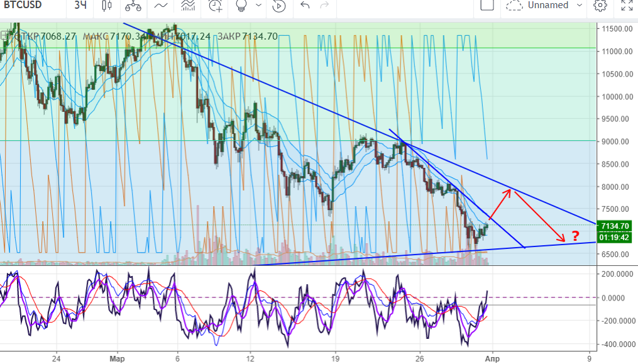
Task: Click the red question mark on the chart
Action: point(575,236)
